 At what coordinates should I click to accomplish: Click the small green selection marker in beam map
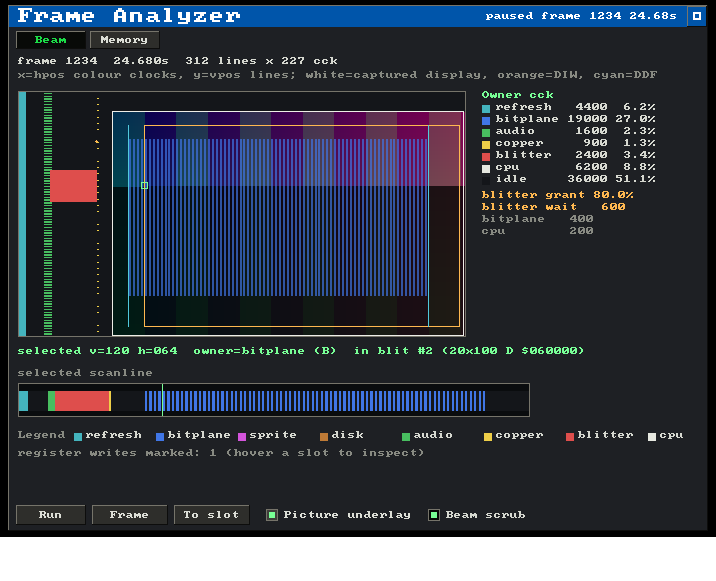(x=144, y=185)
